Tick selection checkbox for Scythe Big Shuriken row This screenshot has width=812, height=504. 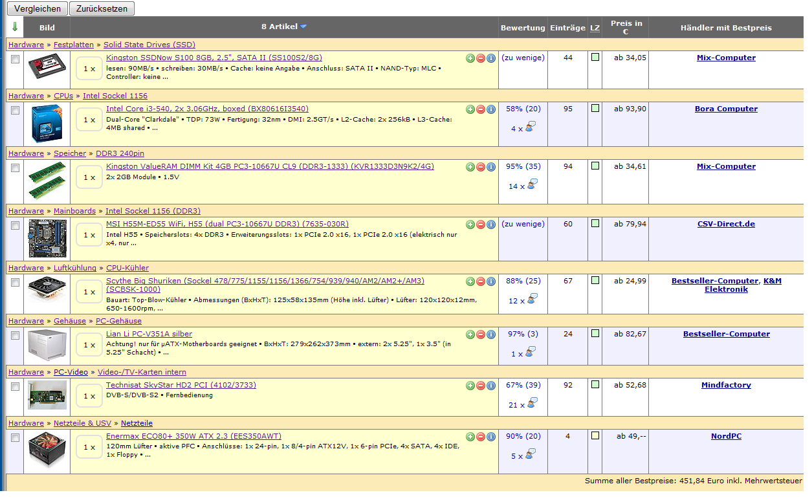click(16, 282)
